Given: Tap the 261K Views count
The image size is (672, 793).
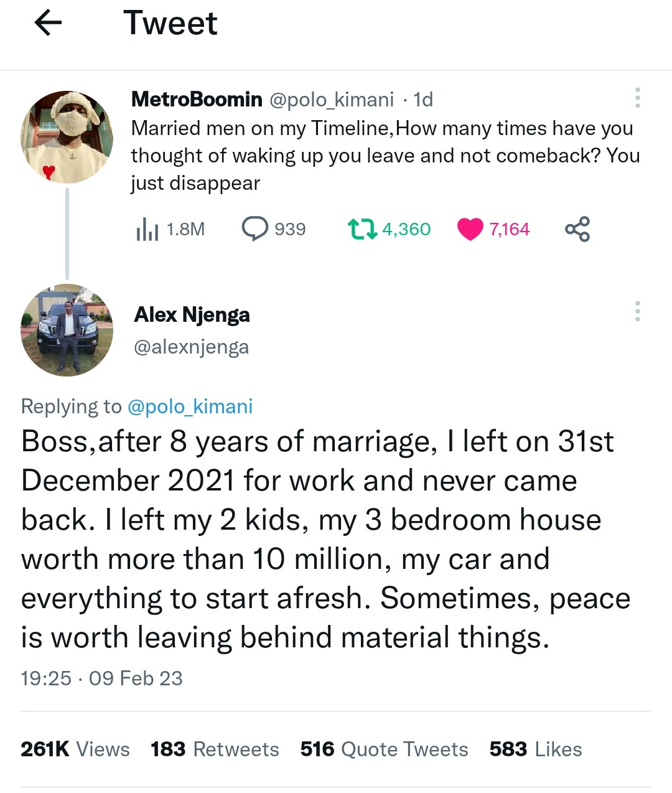Looking at the screenshot, I should pos(75,749).
